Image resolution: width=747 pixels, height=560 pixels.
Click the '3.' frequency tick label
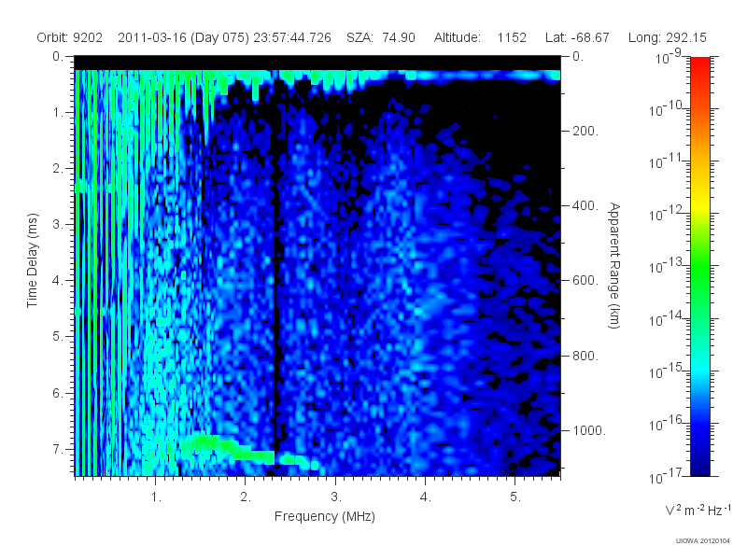point(336,497)
